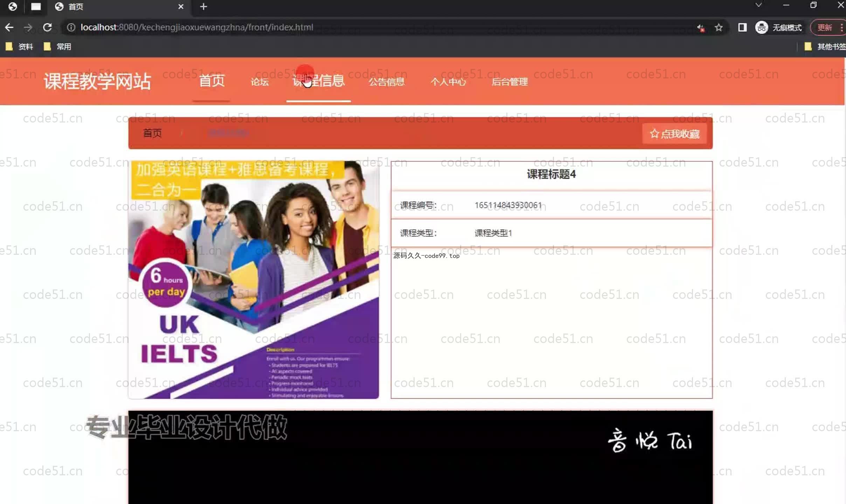Open the 个人中心 nav menu item
The image size is (846, 504).
pos(448,82)
